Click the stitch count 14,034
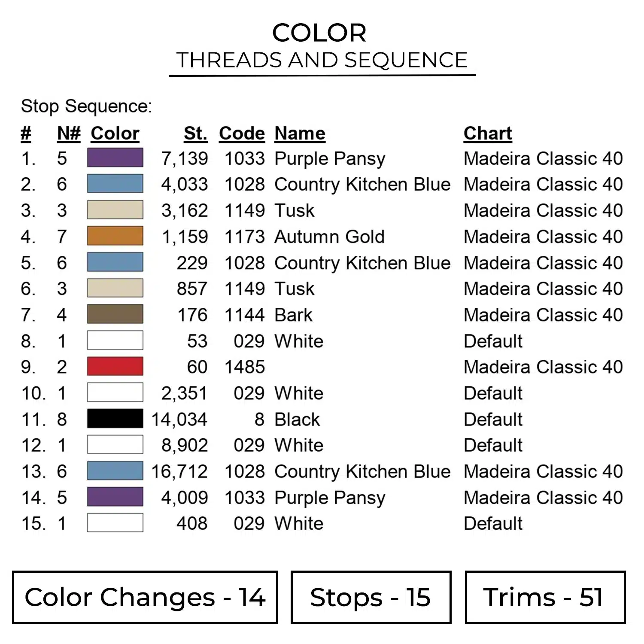644x644 pixels. point(179,419)
